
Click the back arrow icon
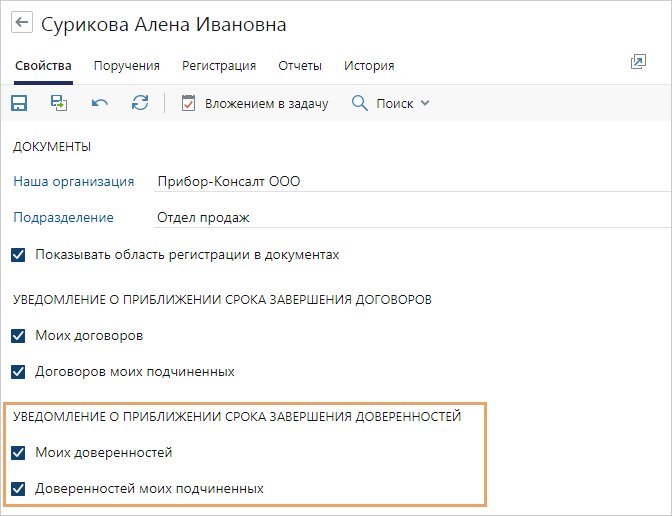pyautogui.click(x=21, y=22)
